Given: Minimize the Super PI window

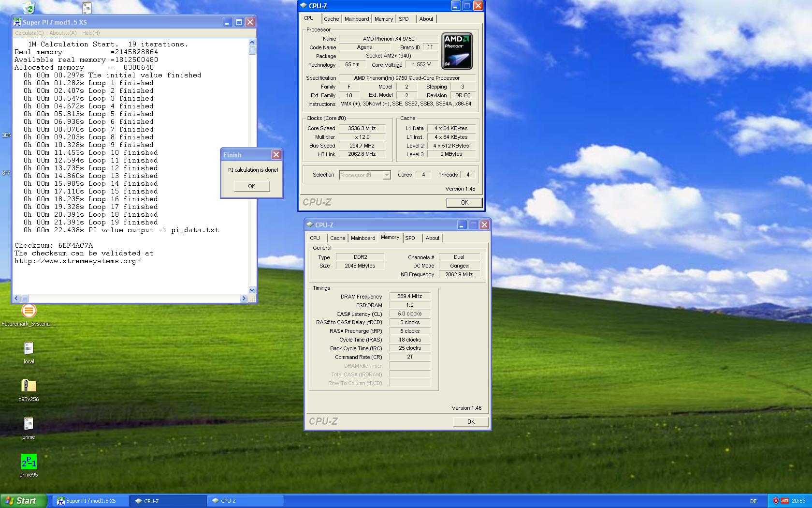Looking at the screenshot, I should [x=227, y=22].
